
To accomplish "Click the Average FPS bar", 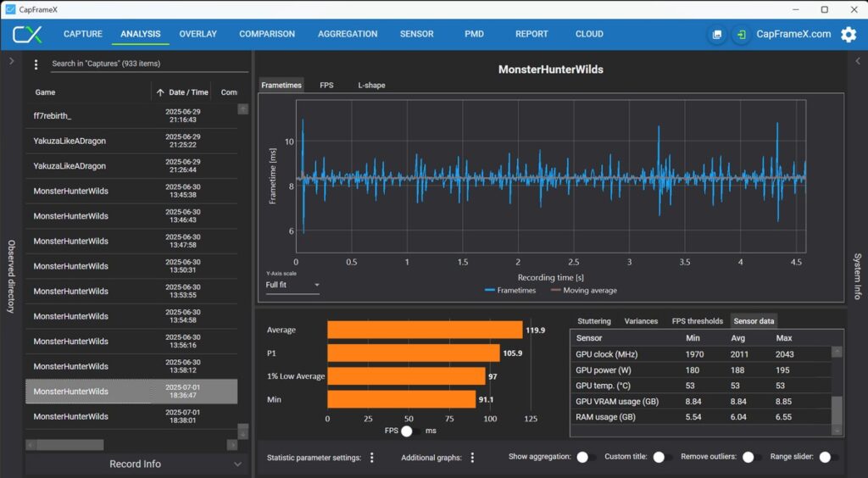I will 425,330.
